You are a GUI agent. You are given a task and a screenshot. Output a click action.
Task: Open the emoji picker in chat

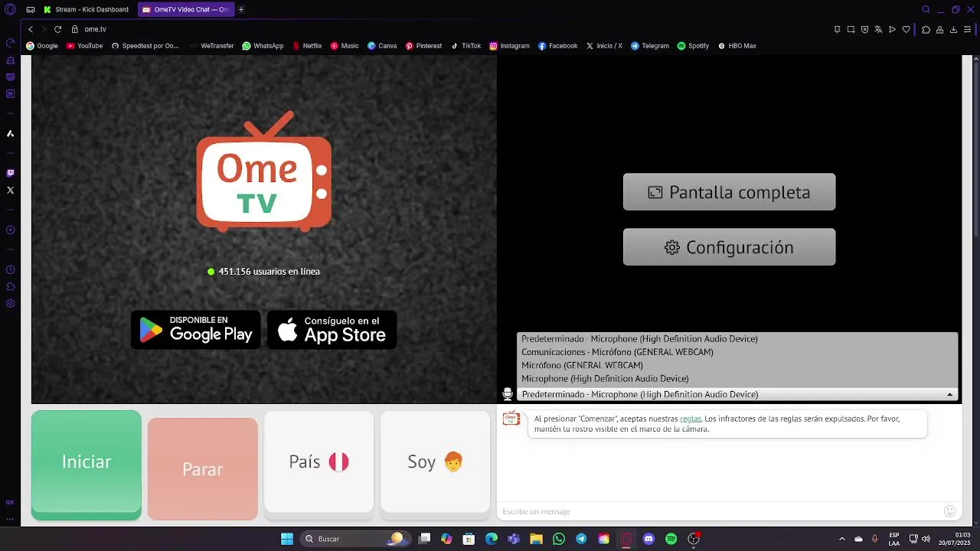pyautogui.click(x=950, y=511)
